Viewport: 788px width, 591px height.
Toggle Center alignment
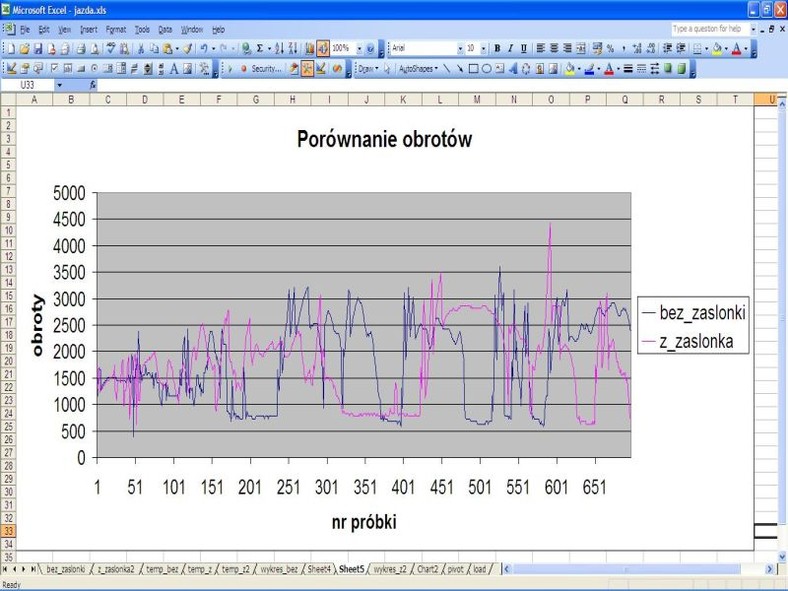click(554, 48)
